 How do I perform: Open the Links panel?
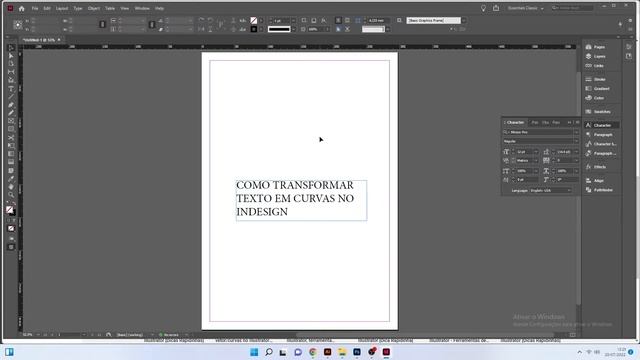coord(598,66)
